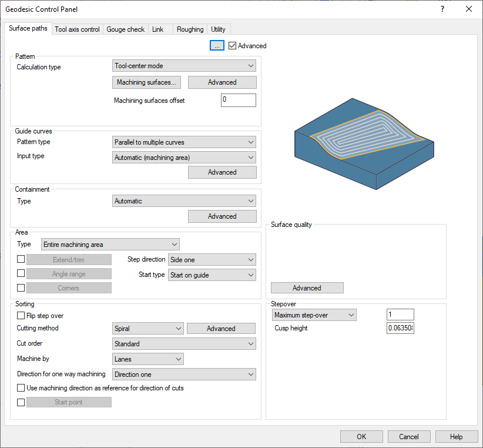Click the Machining surfaces offset field
The image size is (483, 448).
[x=238, y=100]
